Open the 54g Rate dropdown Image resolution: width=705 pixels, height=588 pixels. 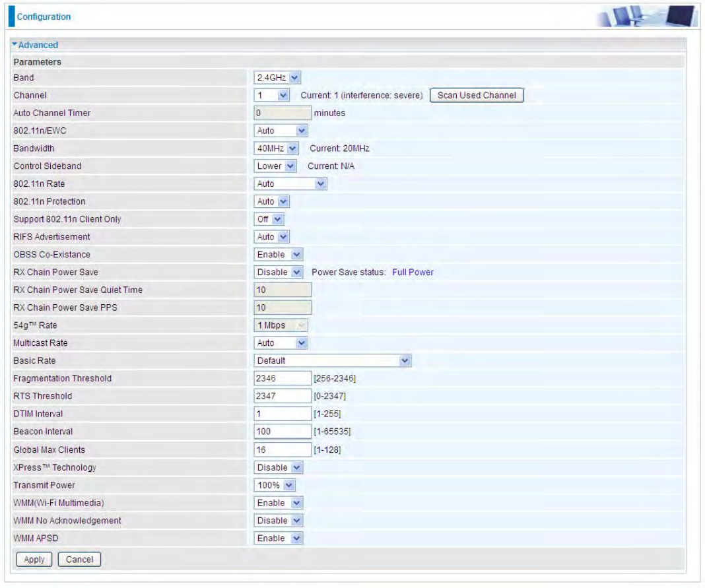pyautogui.click(x=281, y=325)
